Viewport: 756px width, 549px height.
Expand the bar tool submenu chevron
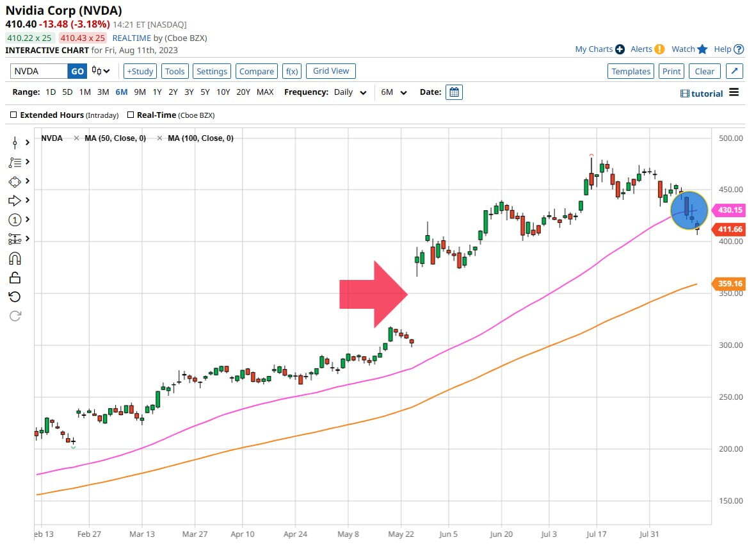coord(28,142)
